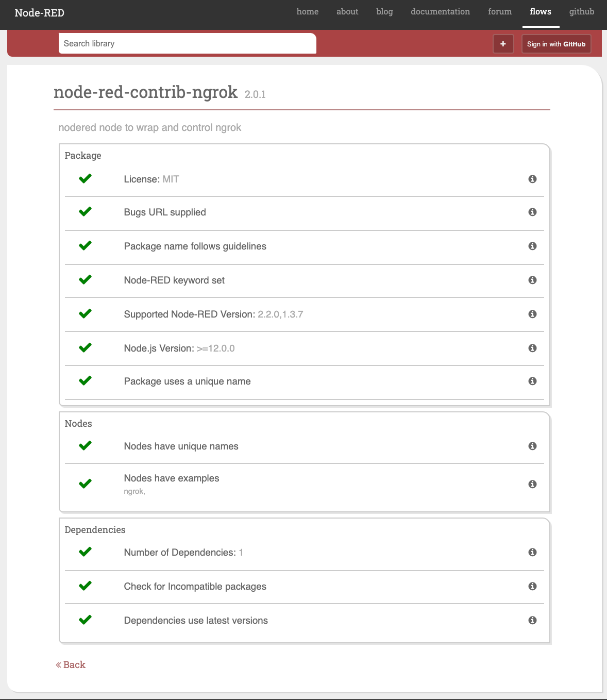Image resolution: width=607 pixels, height=700 pixels.
Task: Open info for Supported Node-RED Version
Action: tap(532, 314)
